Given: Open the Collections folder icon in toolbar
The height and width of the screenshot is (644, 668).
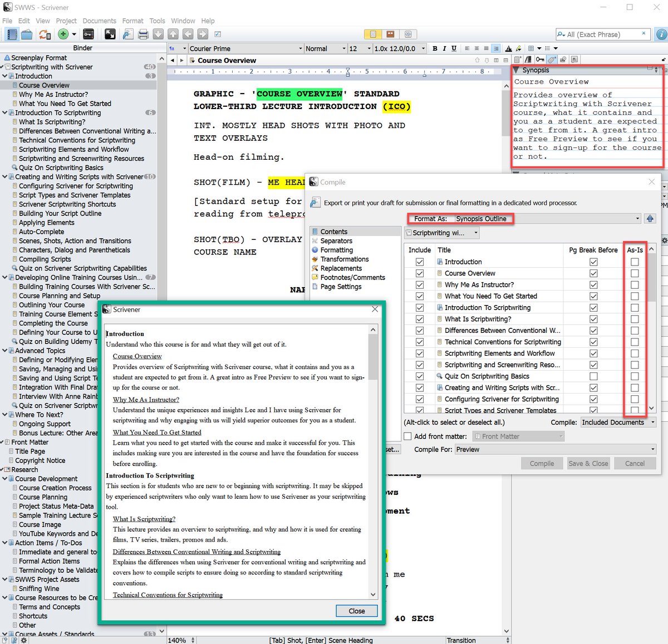Looking at the screenshot, I should pyautogui.click(x=27, y=35).
